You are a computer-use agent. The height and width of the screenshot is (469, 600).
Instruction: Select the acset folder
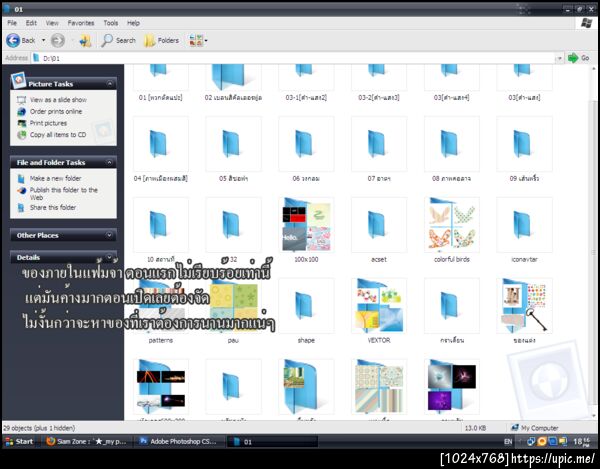[x=379, y=225]
